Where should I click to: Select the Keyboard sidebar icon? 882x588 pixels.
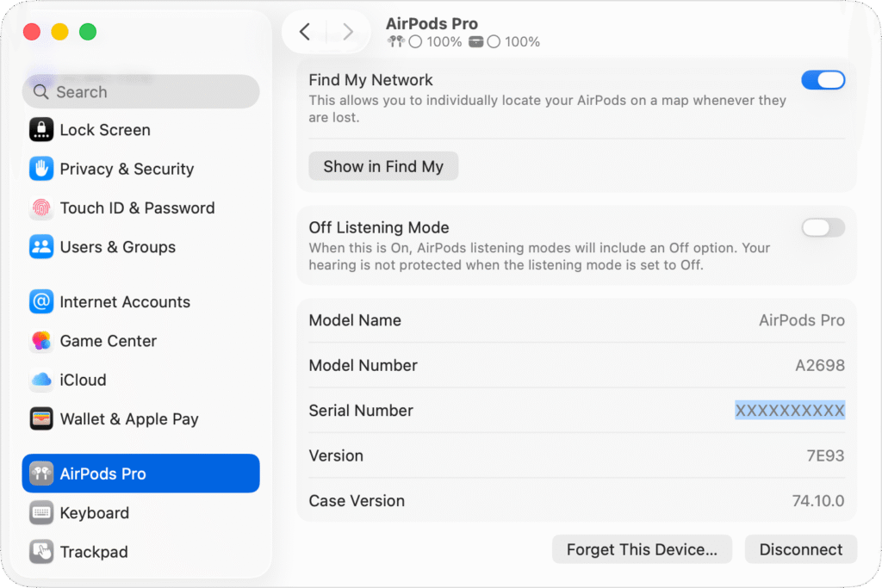coord(40,512)
